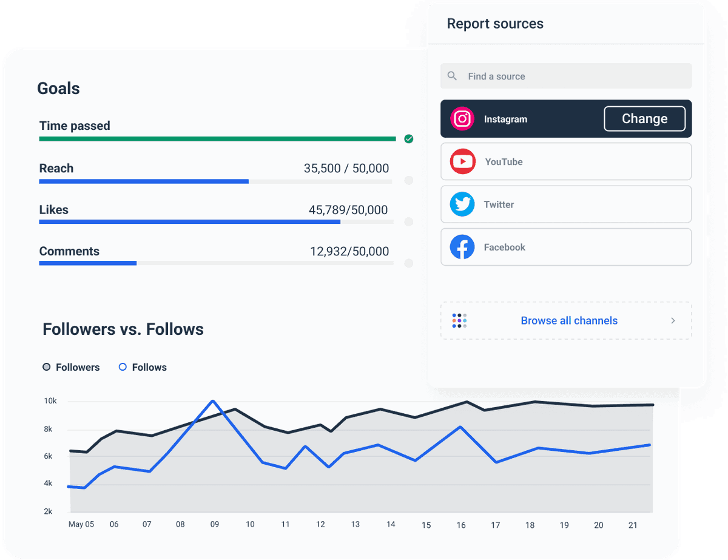Expand the Facebook source row
728x560 pixels.
(x=566, y=247)
